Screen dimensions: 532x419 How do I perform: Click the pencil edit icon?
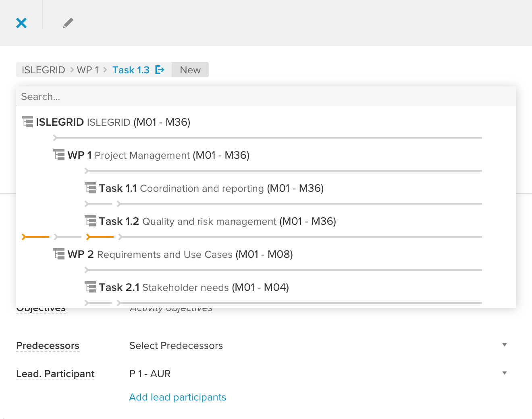coord(68,23)
